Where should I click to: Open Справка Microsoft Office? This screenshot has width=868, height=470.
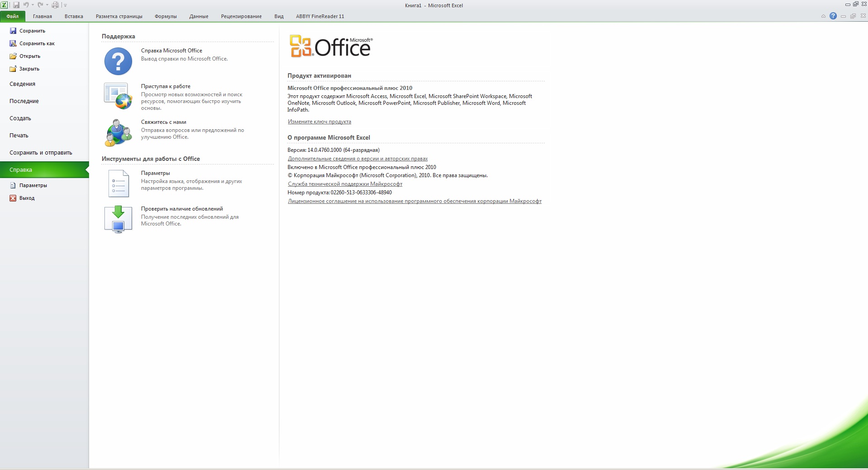click(x=172, y=51)
